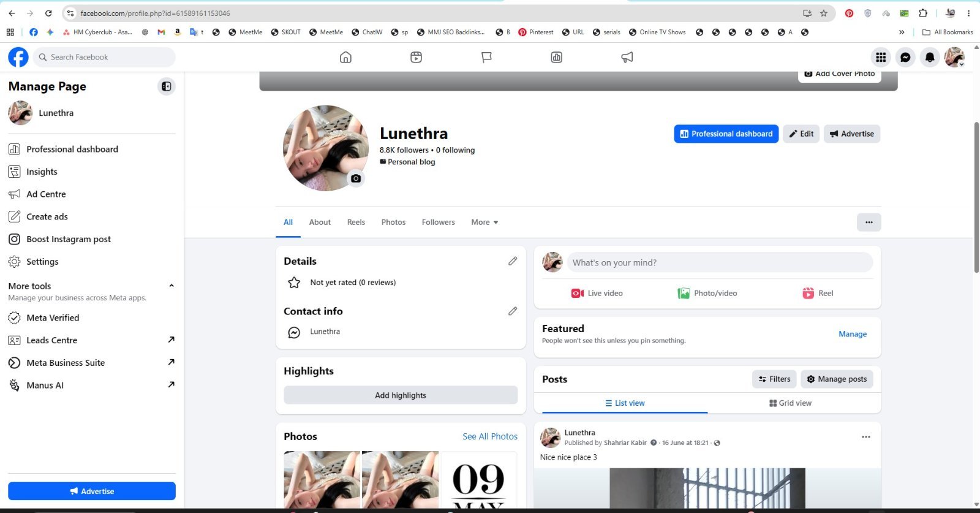Edit the Contact info pencil icon
Image resolution: width=980 pixels, height=513 pixels.
tap(513, 311)
